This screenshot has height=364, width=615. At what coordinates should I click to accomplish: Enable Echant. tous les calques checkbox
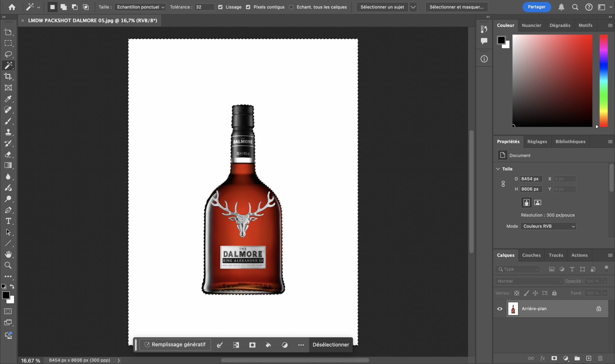(x=291, y=7)
